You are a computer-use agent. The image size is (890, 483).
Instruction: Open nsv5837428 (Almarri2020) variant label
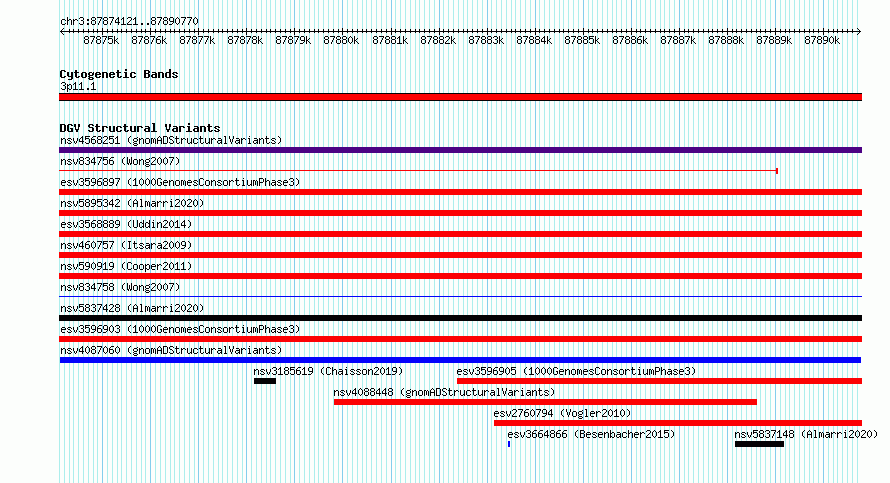pos(132,309)
